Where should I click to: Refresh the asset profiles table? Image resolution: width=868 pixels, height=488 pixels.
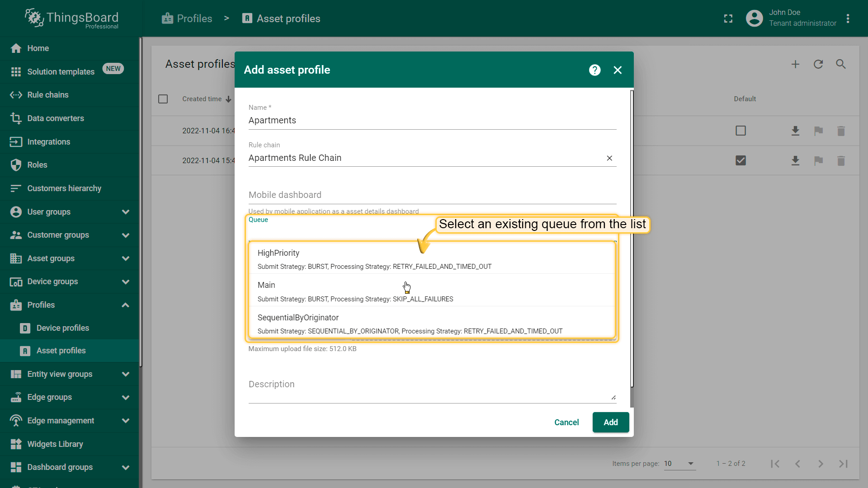(x=818, y=64)
